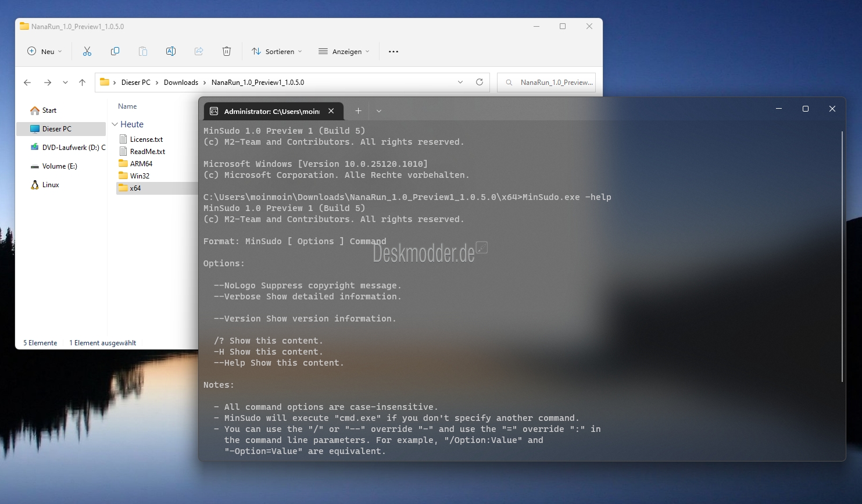Click the search magnifier icon in Explorer
Viewport: 862px width, 504px height.
509,83
